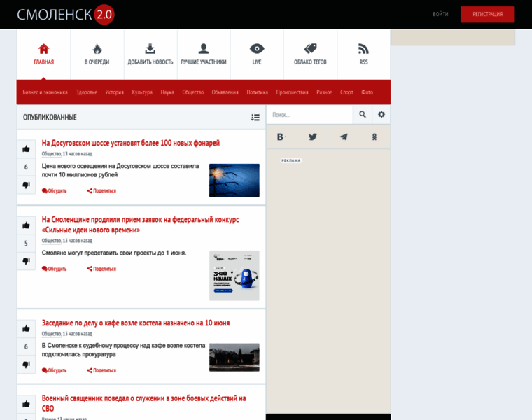This screenshot has height=420, width=532.
Task: Click the Главная home icon
Action: [43, 49]
